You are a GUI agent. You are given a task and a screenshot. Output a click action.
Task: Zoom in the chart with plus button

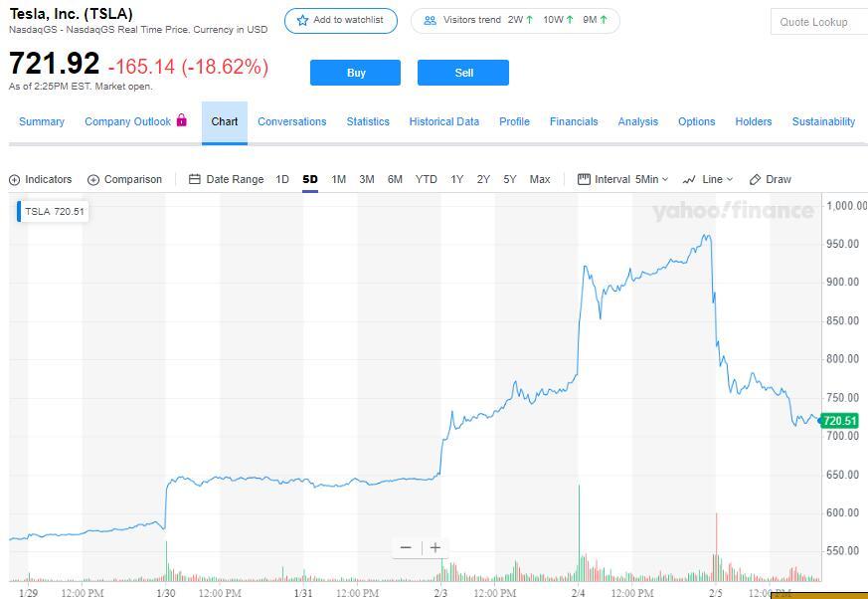tap(435, 547)
